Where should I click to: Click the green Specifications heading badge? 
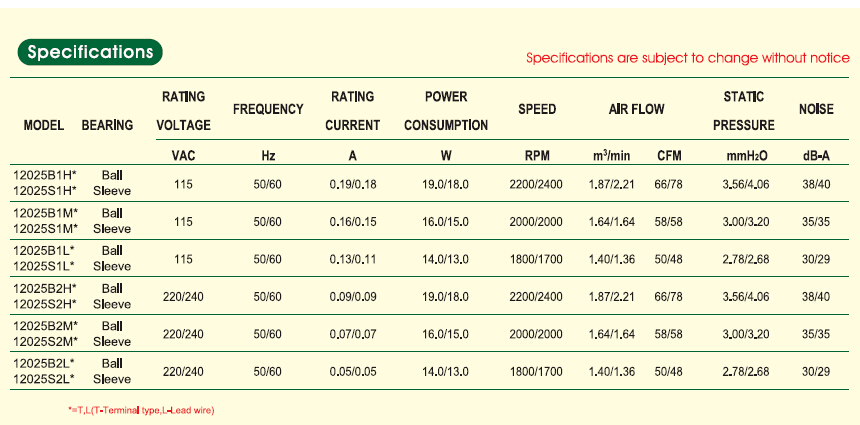point(90,52)
